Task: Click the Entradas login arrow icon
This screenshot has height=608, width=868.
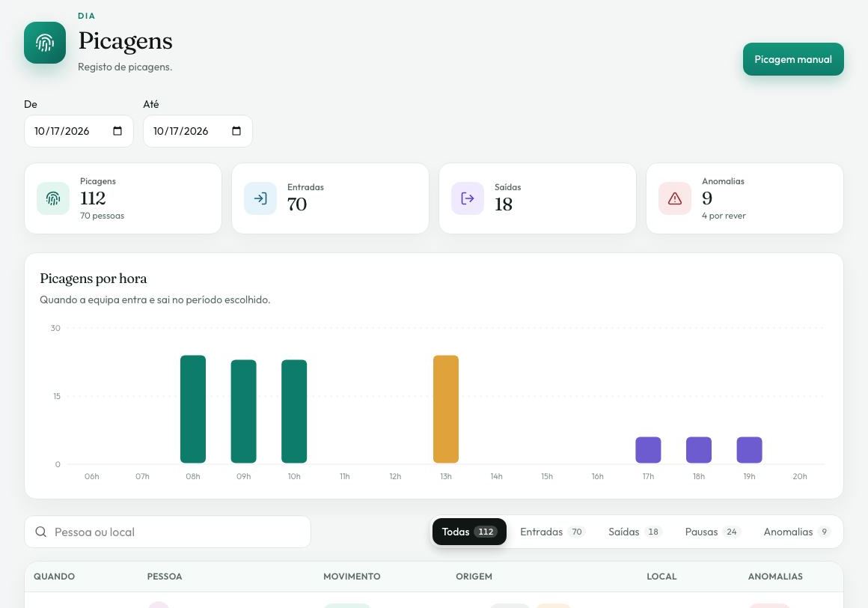Action: 260,198
